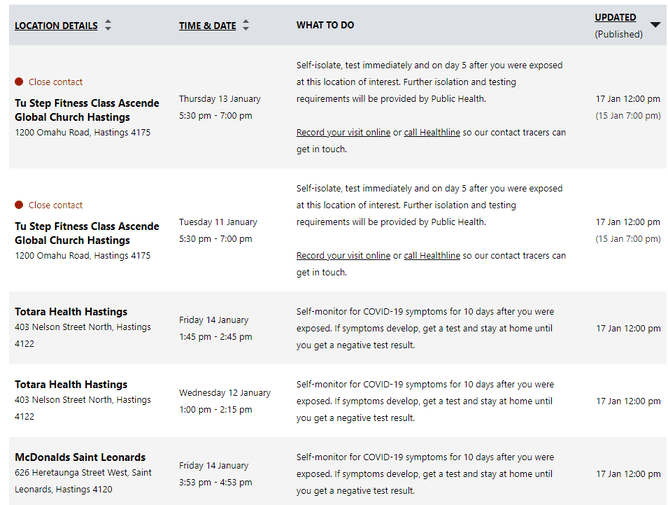Click the Updated sort dropdown arrow
Image resolution: width=668 pixels, height=505 pixels.
655,24
